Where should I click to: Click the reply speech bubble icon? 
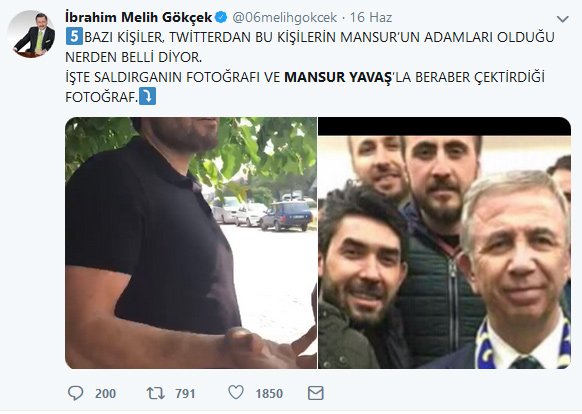[75, 393]
